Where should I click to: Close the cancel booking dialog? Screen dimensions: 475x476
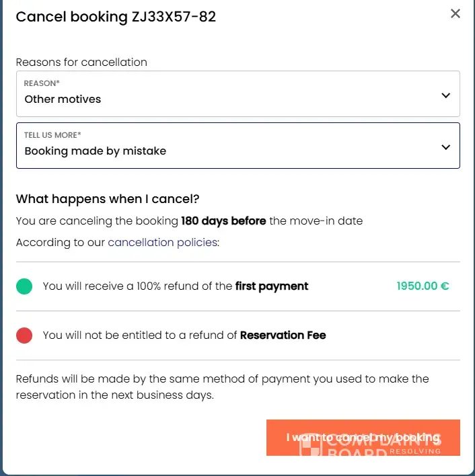[455, 13]
